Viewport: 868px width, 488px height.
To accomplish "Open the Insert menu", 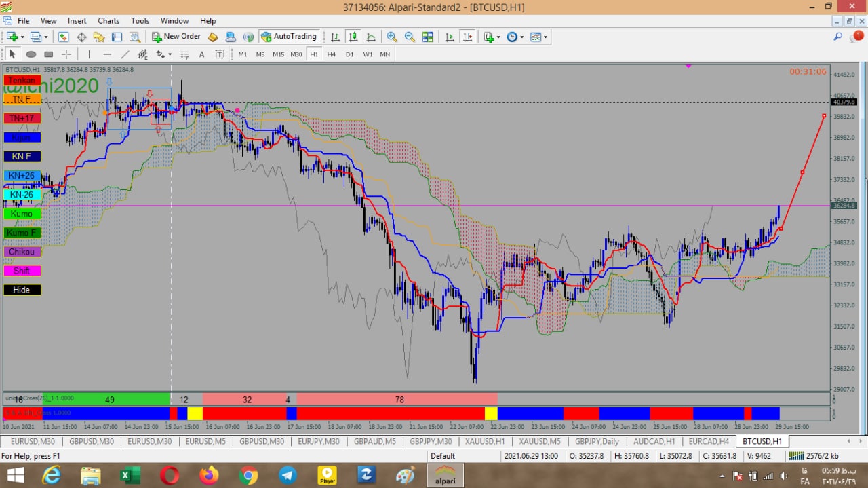I will coord(77,21).
